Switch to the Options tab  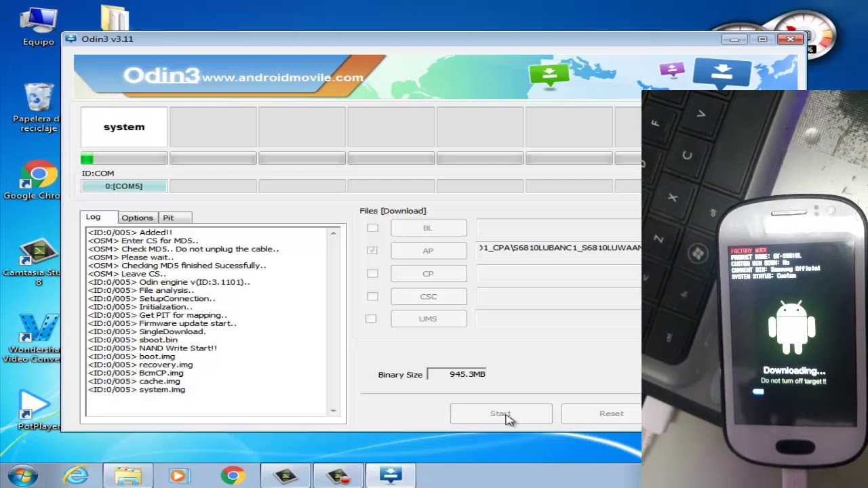point(137,218)
